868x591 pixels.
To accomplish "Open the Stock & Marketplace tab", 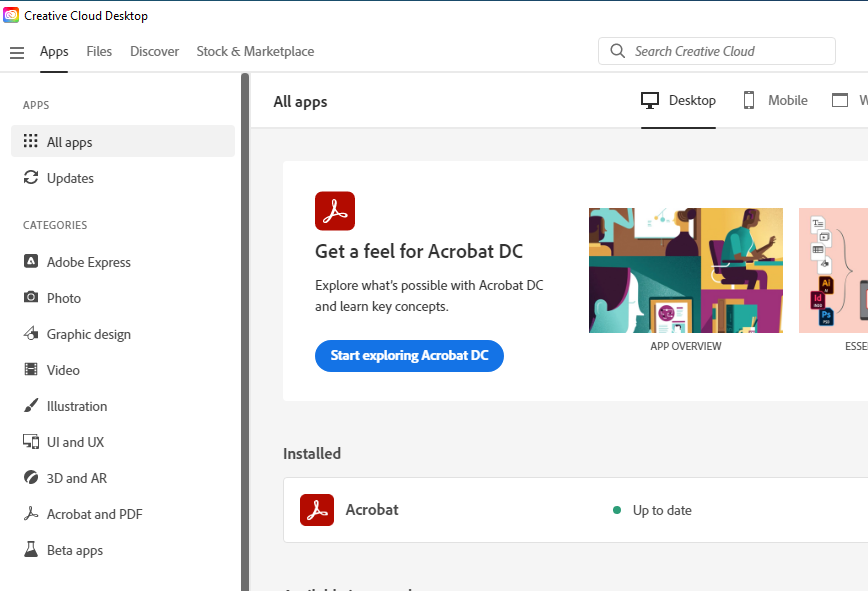I will click(255, 51).
